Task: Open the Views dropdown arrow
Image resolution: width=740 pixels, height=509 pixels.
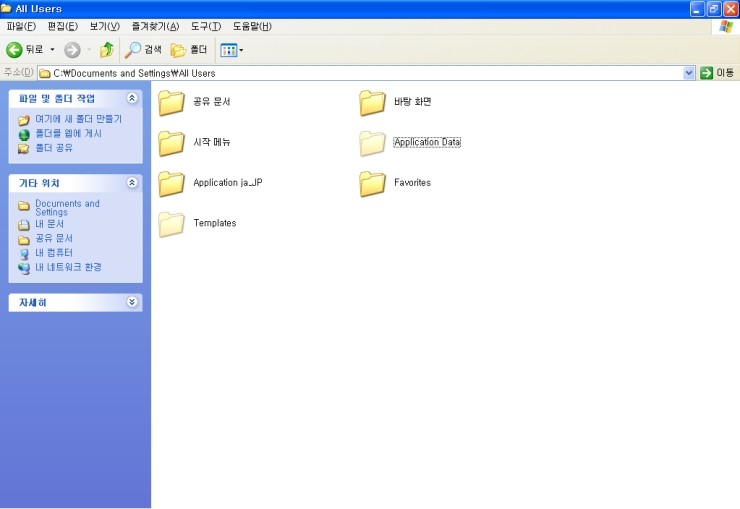Action: (241, 50)
